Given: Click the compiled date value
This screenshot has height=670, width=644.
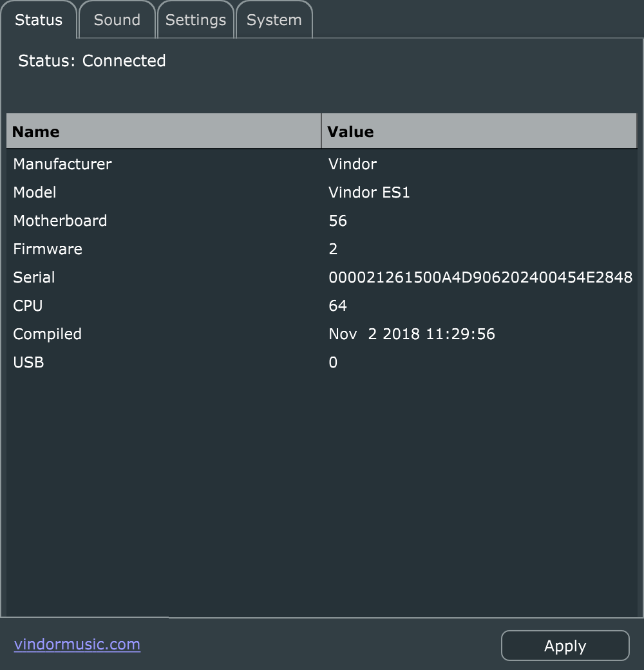Looking at the screenshot, I should pos(412,334).
